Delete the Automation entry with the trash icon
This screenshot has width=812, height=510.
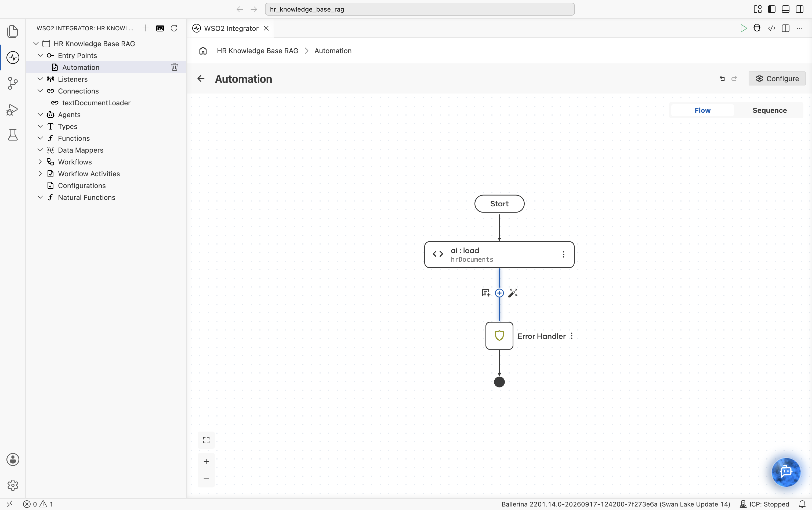[x=174, y=67]
